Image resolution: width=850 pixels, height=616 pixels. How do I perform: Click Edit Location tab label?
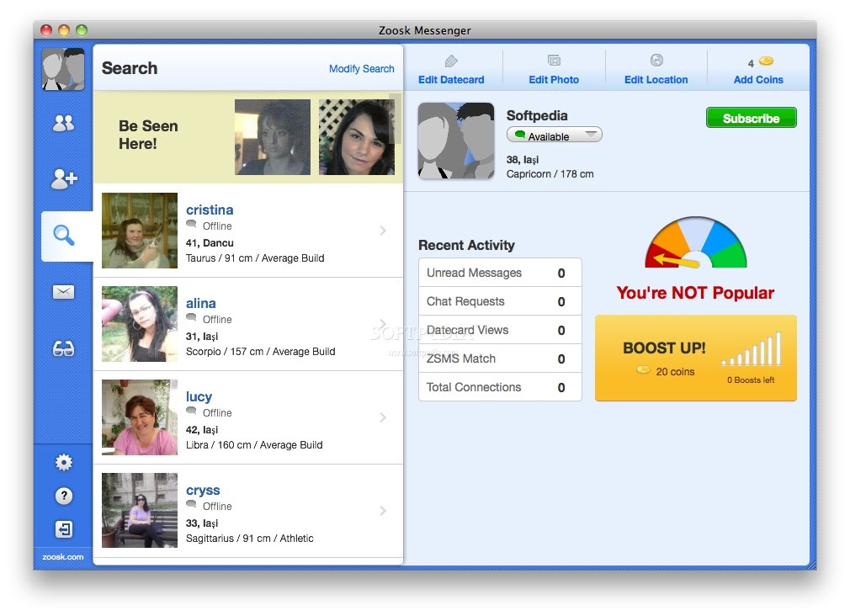656,80
